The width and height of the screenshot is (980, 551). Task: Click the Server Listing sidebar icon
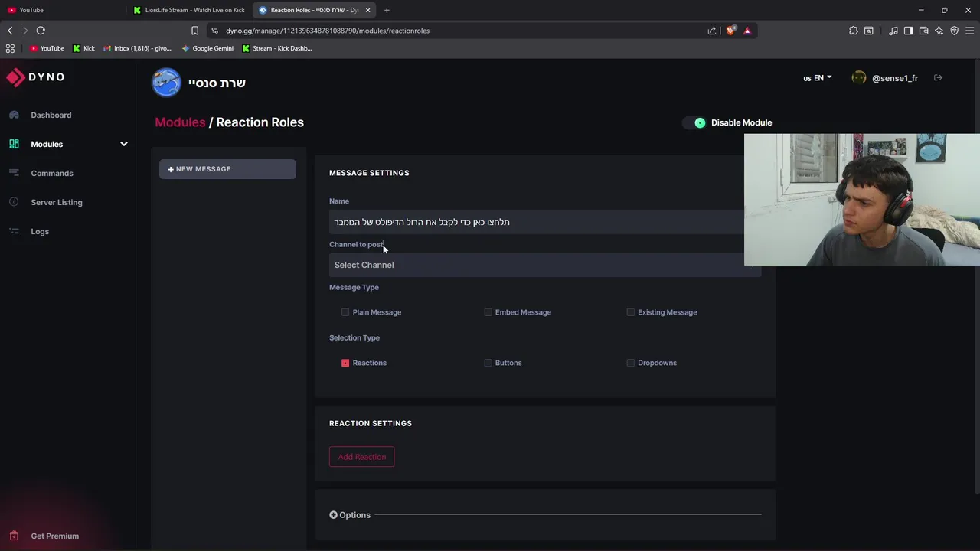pyautogui.click(x=14, y=202)
